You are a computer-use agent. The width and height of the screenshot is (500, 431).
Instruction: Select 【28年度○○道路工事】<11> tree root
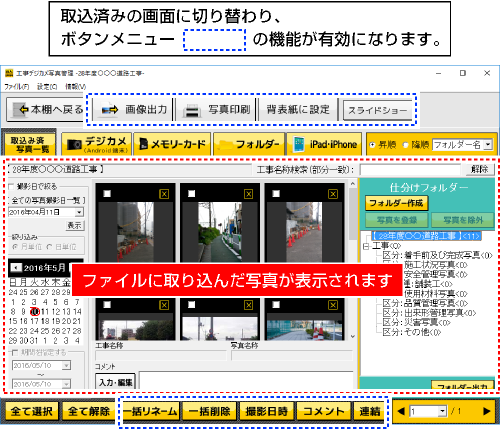pyautogui.click(x=426, y=236)
